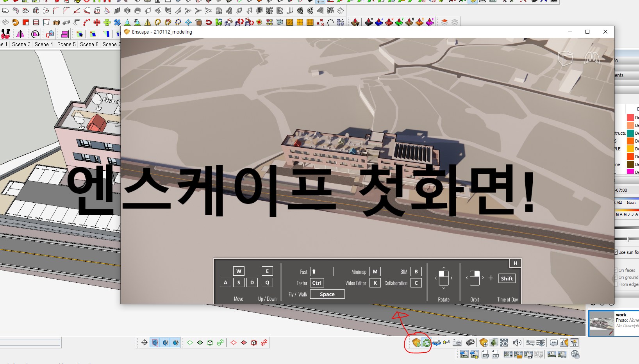The height and width of the screenshot is (364, 639).
Task: Open Enscape material editor checkered gear icon
Action: click(x=504, y=343)
